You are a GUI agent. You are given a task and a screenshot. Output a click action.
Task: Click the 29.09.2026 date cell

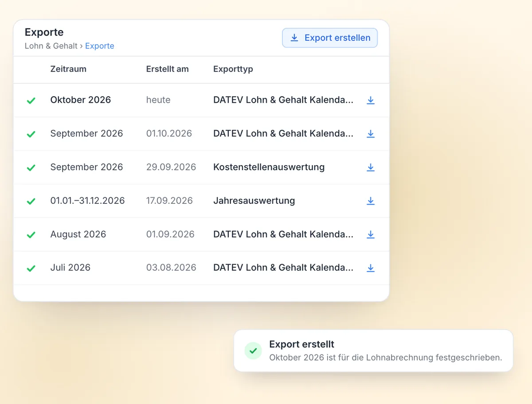(171, 167)
